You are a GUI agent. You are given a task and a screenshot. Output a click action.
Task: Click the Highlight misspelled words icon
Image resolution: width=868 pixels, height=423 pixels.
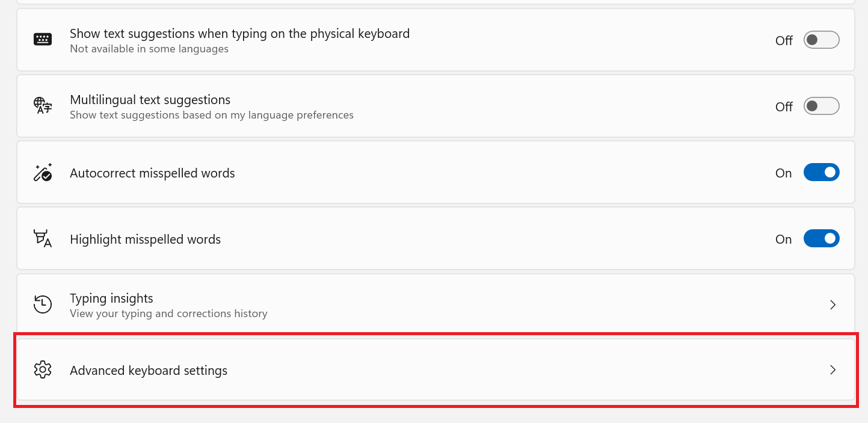pos(43,239)
